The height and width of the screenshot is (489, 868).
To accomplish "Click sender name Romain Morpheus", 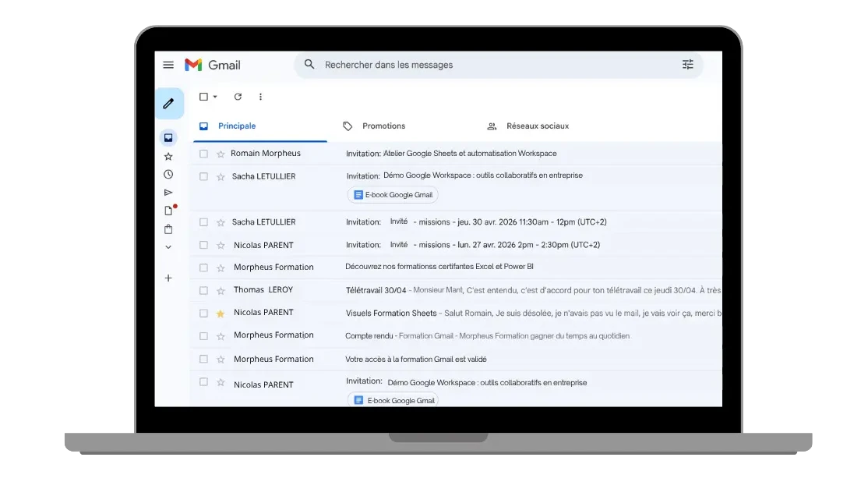I will pos(266,154).
